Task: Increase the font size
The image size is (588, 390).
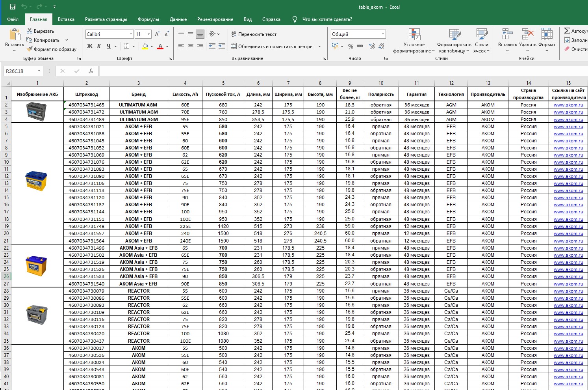Action: [x=157, y=34]
